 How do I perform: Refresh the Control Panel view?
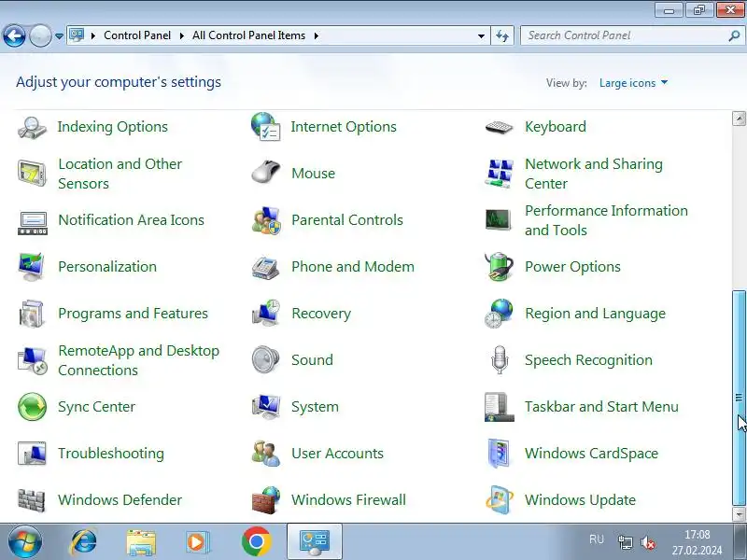point(502,35)
